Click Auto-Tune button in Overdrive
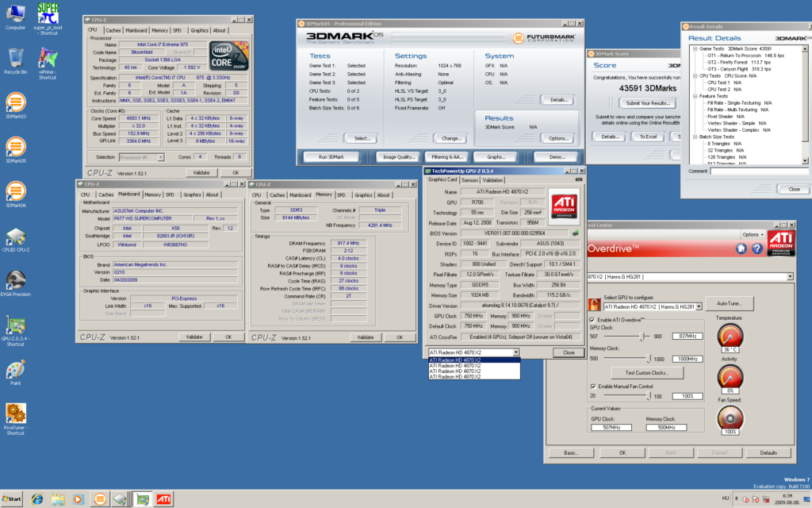This screenshot has height=508, width=812. (730, 304)
